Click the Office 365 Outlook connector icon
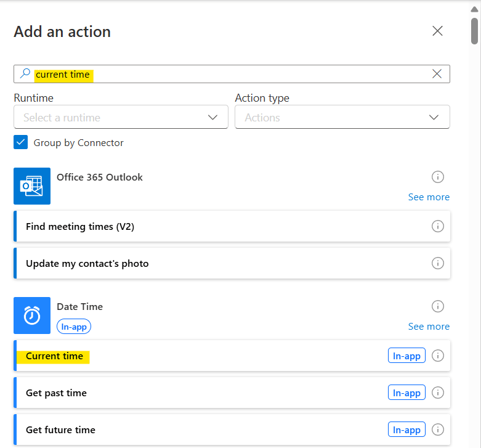This screenshot has width=481, height=448. tap(32, 185)
